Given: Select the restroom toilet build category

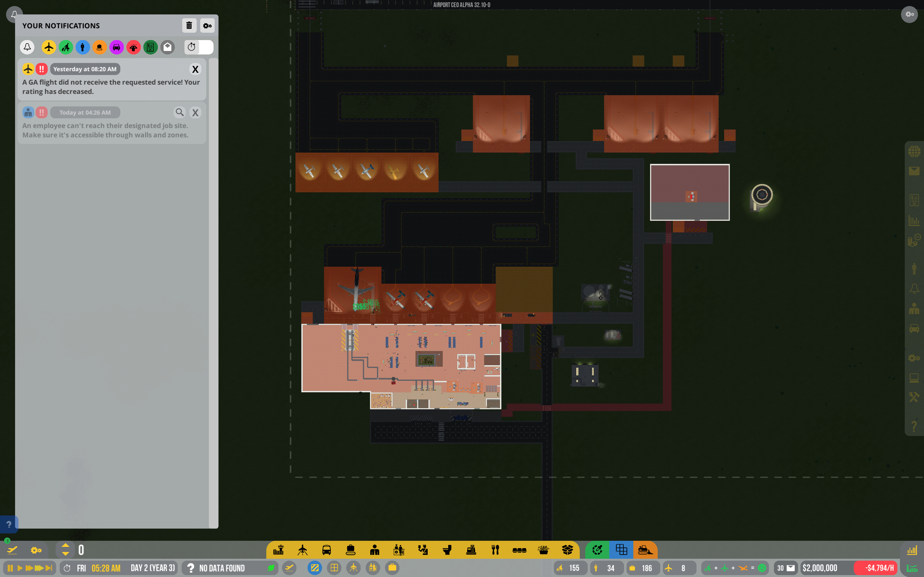Looking at the screenshot, I should point(447,550).
